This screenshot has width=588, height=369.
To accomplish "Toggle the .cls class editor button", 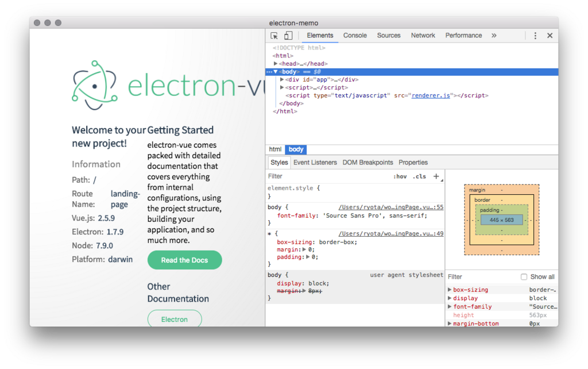I will click(x=419, y=176).
